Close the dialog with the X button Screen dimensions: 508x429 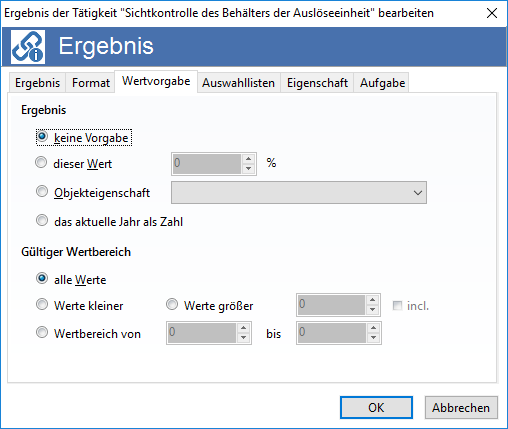coord(492,13)
